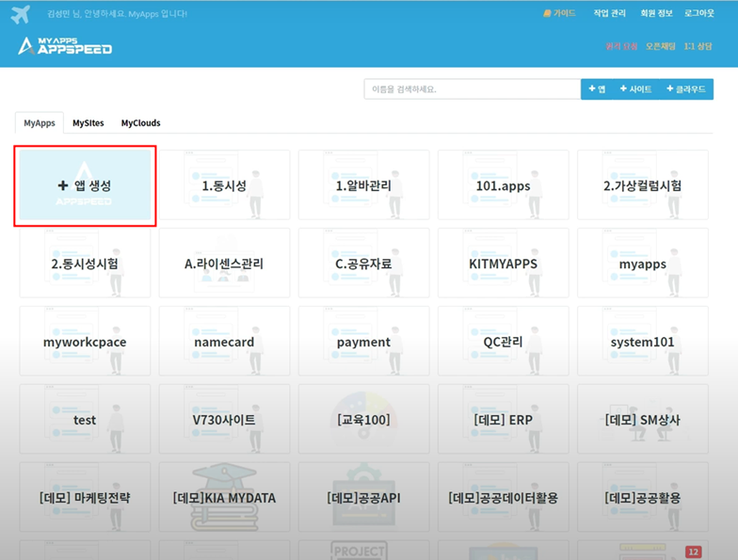738x560 pixels.
Task: Switch to the MyApps tab
Action: [40, 122]
